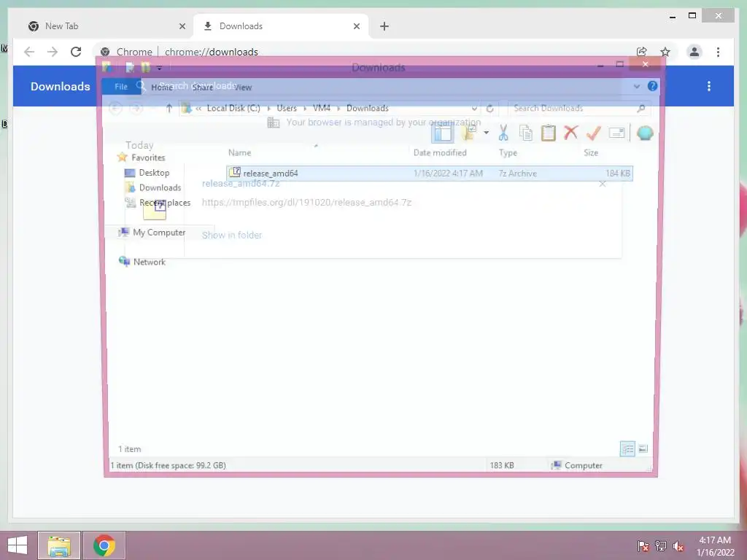
Task: Open the Home ribbon tab in Explorer
Action: 161,87
